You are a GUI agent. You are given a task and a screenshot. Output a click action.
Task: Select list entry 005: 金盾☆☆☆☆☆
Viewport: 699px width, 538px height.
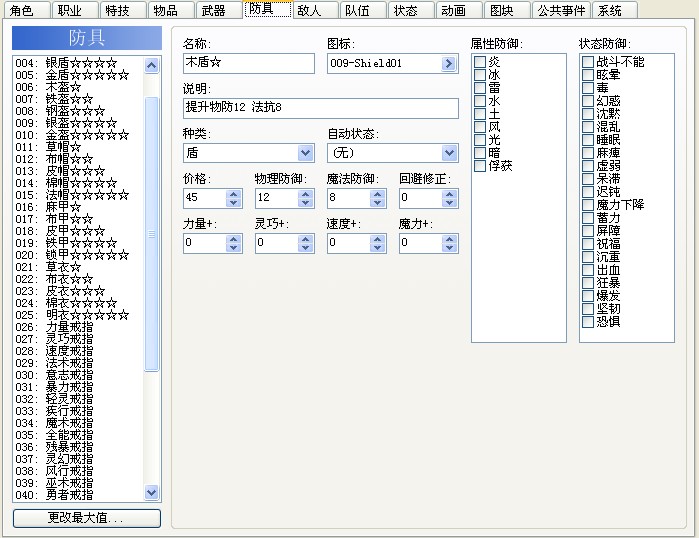(78, 75)
